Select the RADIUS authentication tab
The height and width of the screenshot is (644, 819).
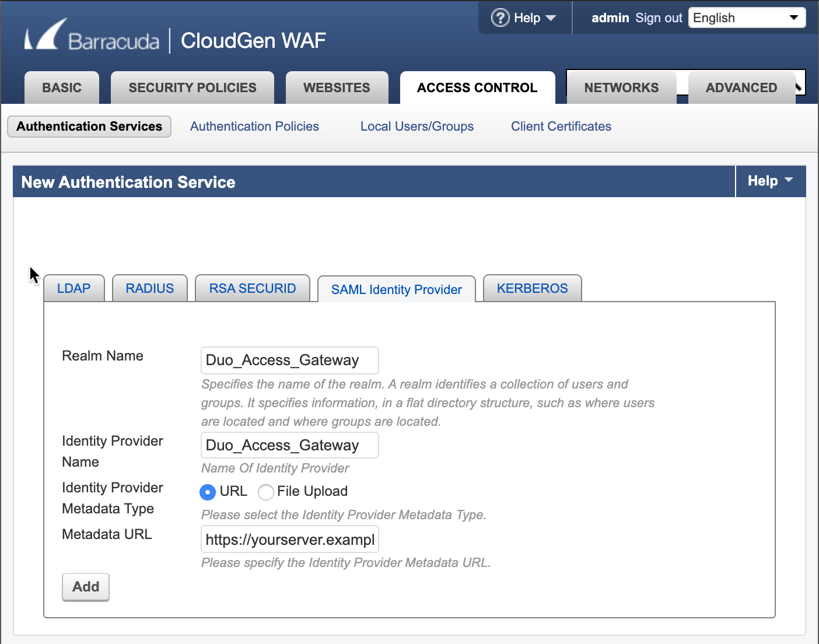[x=149, y=288]
